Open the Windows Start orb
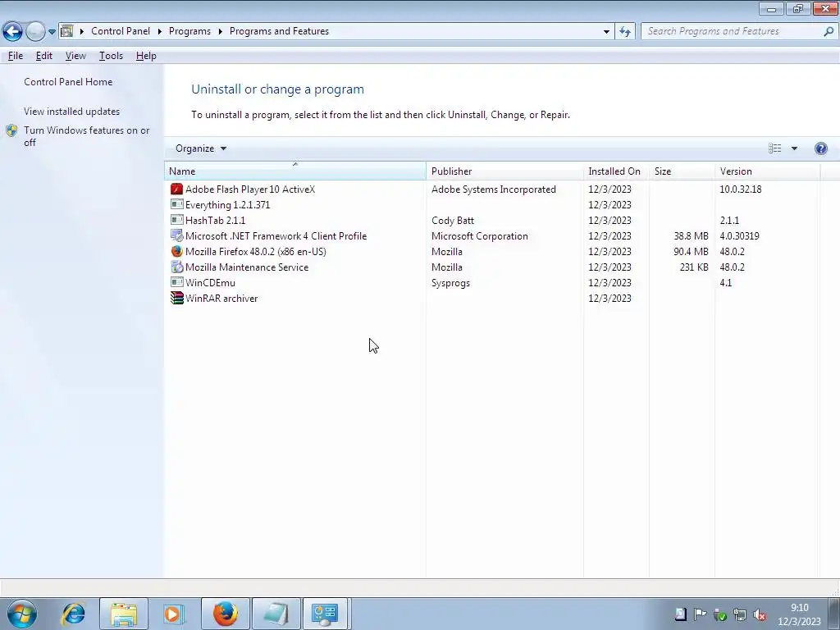 22,614
